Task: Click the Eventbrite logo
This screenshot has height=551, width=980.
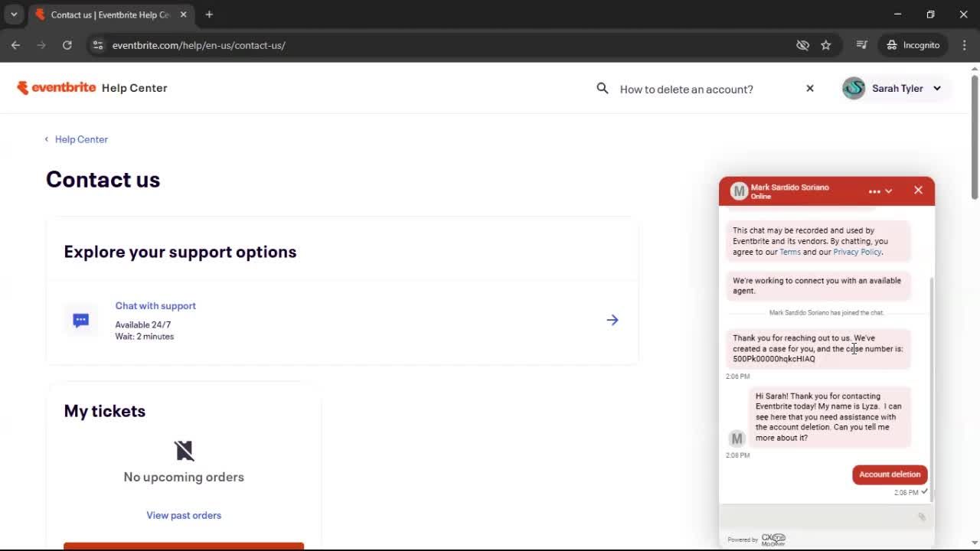Action: [56, 88]
